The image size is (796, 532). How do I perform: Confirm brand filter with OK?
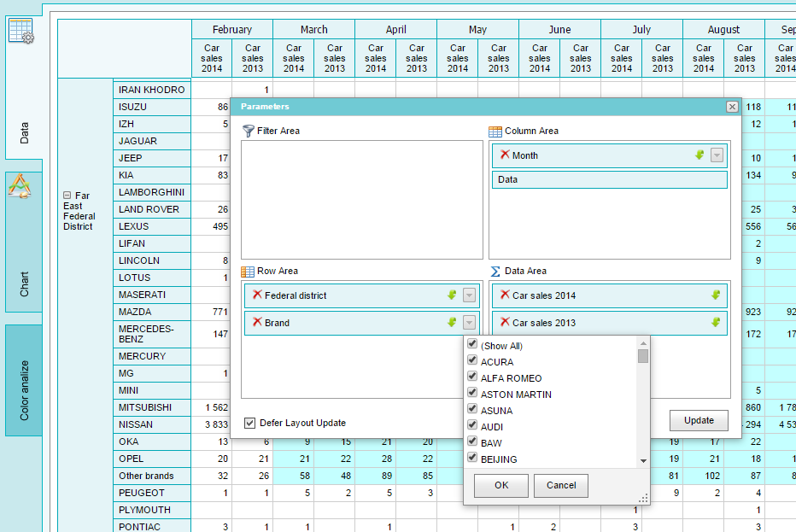(501, 485)
